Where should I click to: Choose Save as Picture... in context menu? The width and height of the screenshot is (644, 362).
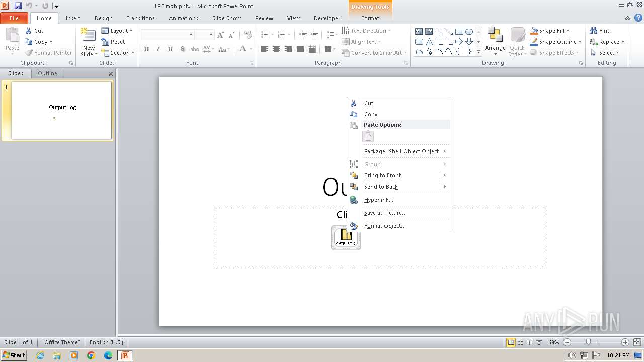(399, 213)
